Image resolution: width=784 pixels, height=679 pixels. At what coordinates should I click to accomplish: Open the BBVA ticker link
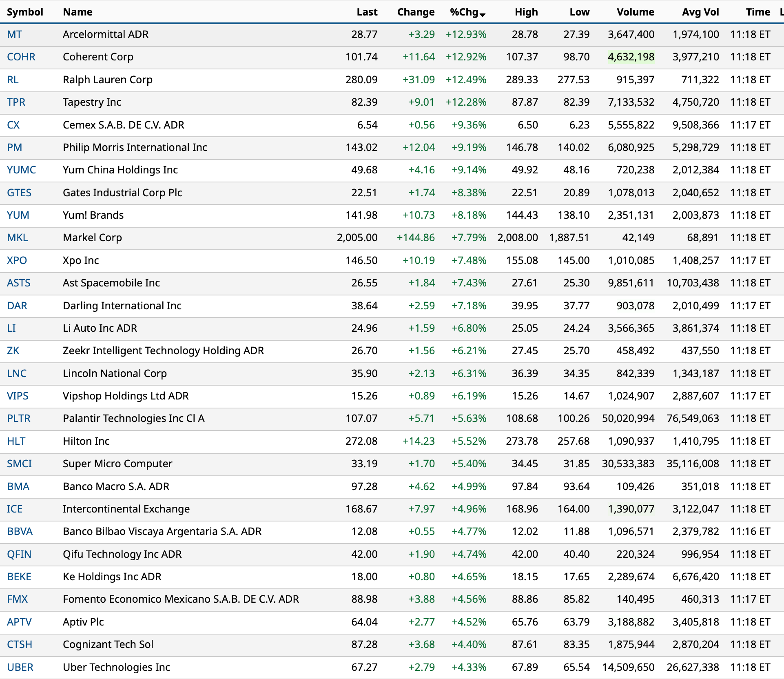(20, 531)
